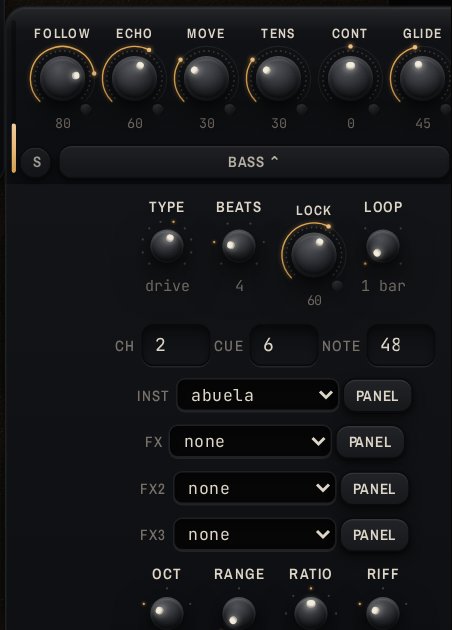Click the GLIDE knob
The height and width of the screenshot is (630, 452).
point(422,78)
